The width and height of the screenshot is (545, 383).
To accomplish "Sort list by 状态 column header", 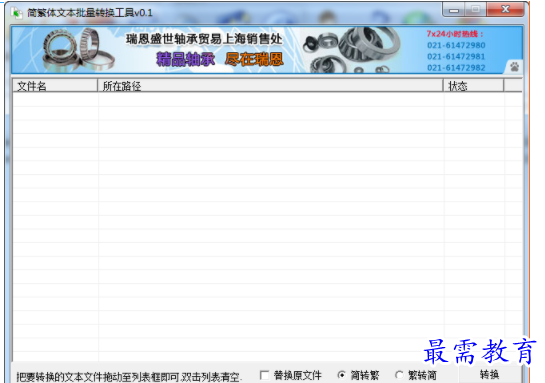I will [473, 86].
